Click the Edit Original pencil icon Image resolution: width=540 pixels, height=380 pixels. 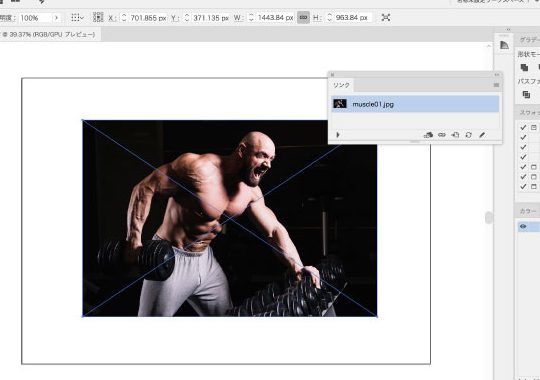(x=482, y=135)
